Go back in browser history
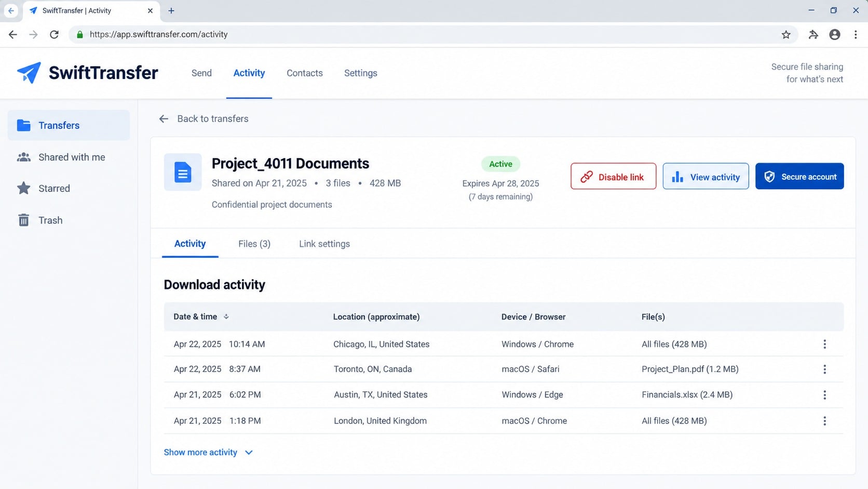This screenshot has height=489, width=868. click(x=13, y=34)
